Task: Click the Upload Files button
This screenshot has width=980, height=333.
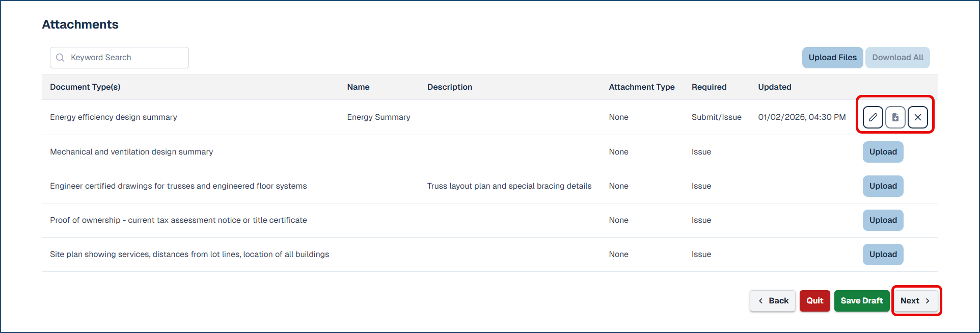Action: (832, 58)
